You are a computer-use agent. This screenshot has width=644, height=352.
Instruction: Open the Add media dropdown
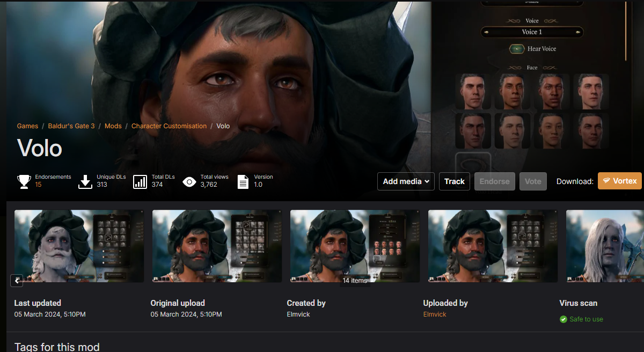pyautogui.click(x=406, y=181)
